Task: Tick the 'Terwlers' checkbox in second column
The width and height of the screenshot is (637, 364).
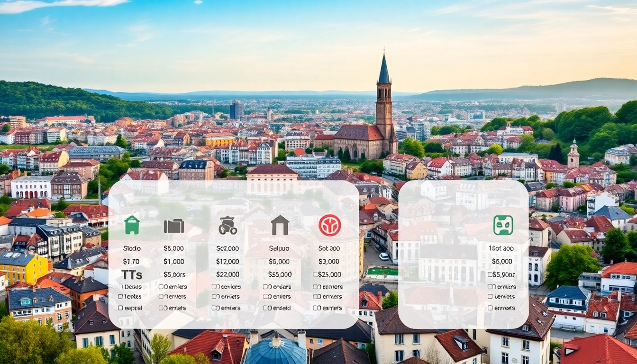Action: [161, 297]
